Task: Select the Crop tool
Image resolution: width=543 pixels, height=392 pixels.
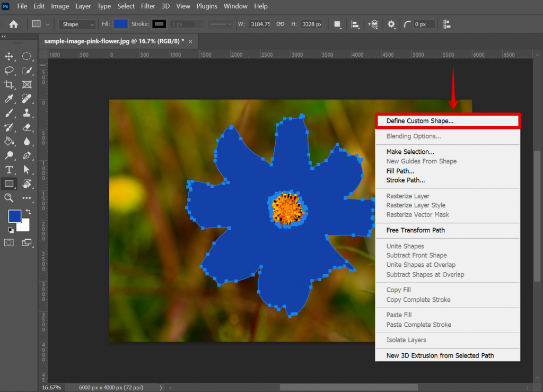Action: coord(8,84)
